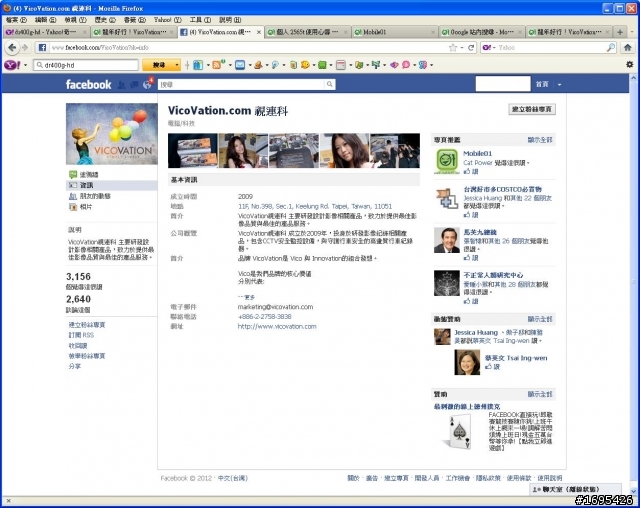The image size is (640, 508).
Task: Click the vertical page scrollbar
Action: click(633, 282)
